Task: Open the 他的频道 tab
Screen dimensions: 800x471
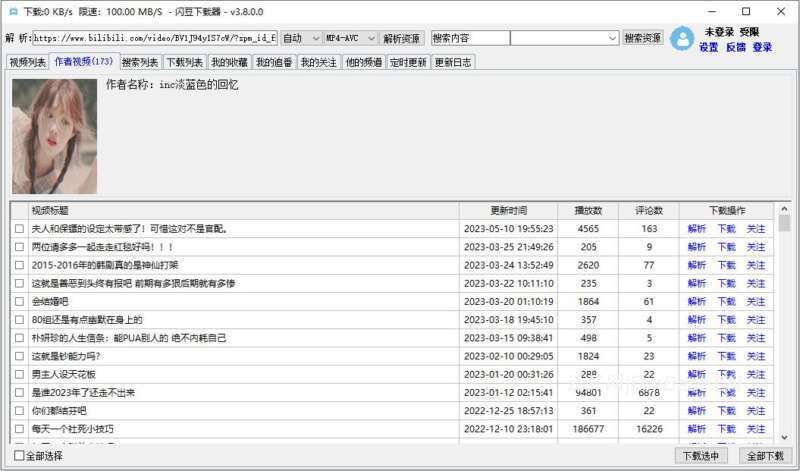Action: point(364,62)
